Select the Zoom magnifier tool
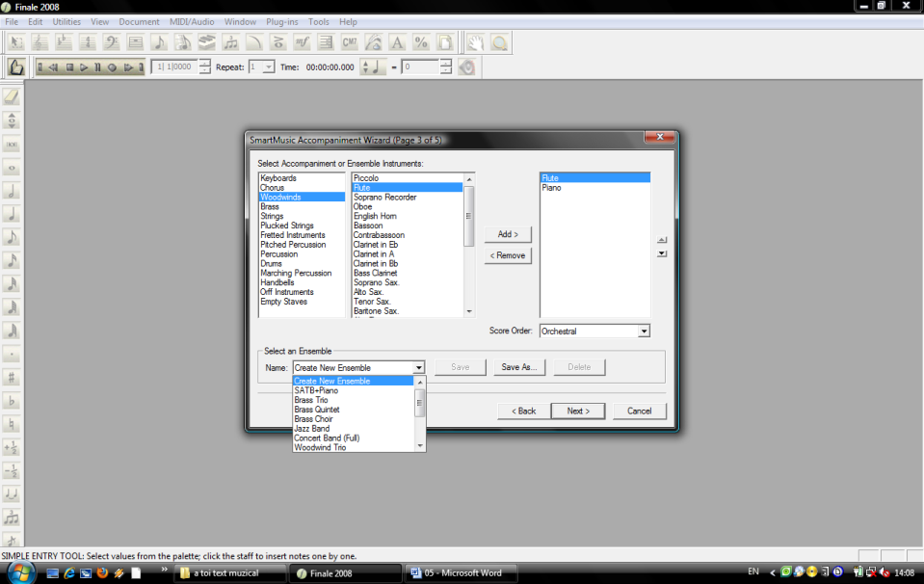This screenshot has height=584, width=924. pyautogui.click(x=500, y=42)
